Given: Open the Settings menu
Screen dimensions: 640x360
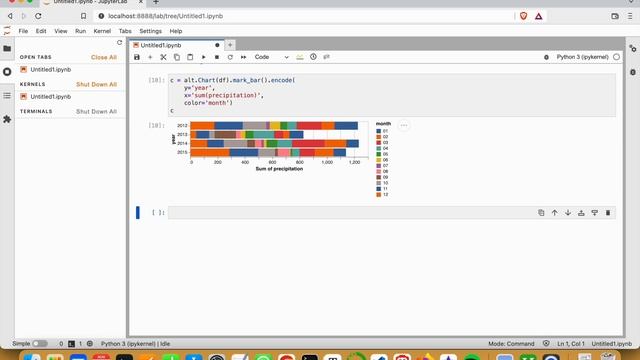Looking at the screenshot, I should 151,31.
